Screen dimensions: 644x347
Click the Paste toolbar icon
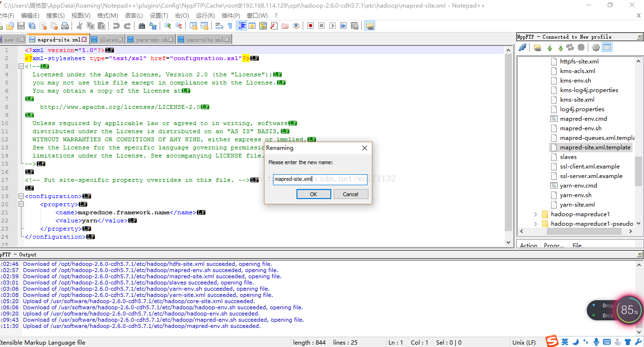[x=101, y=26]
